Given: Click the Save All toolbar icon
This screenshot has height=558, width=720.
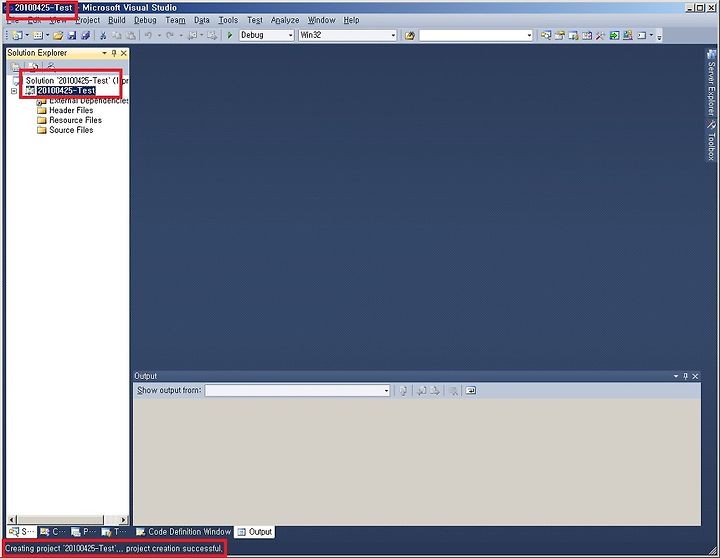Looking at the screenshot, I should [x=85, y=35].
